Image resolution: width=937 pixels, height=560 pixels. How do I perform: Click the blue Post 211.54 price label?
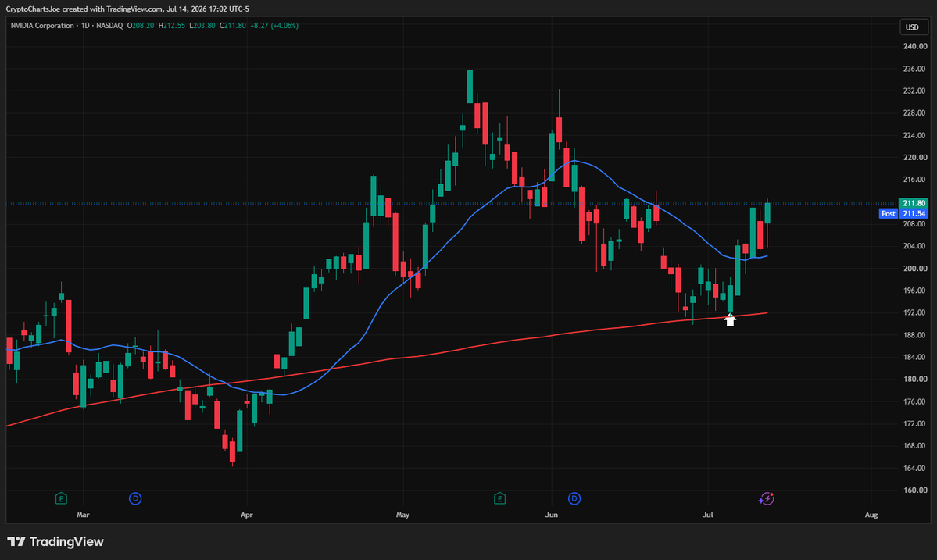pos(903,214)
